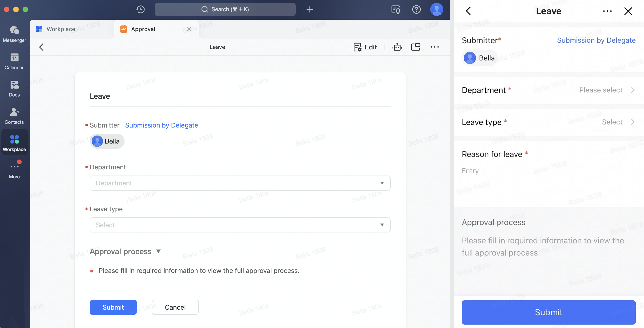
Task: Open Contacts in the sidebar
Action: click(14, 115)
